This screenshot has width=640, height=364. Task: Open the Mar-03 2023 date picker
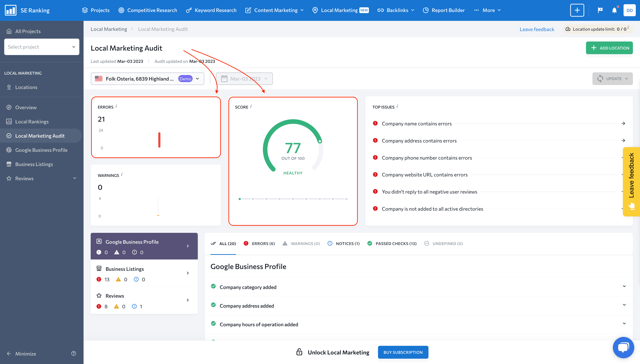point(244,79)
